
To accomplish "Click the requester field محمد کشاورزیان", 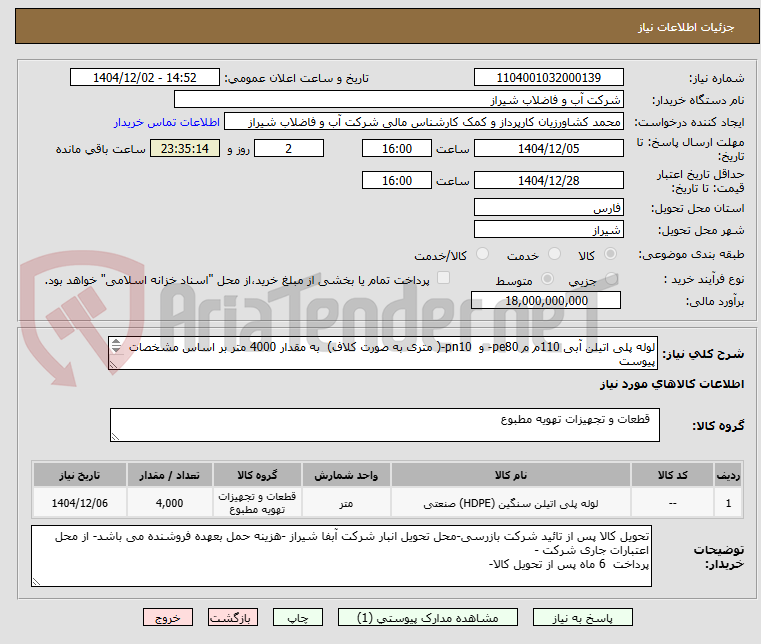I will (x=424, y=122).
